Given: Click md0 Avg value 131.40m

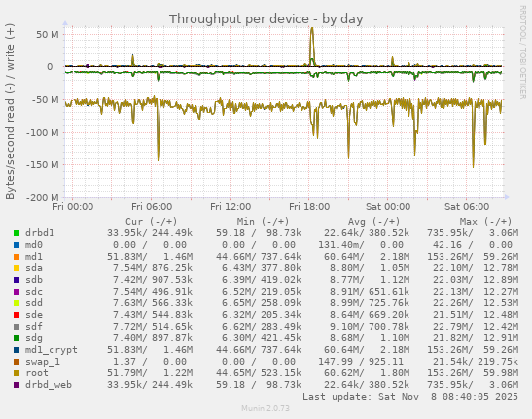Looking at the screenshot, I should (340, 245).
